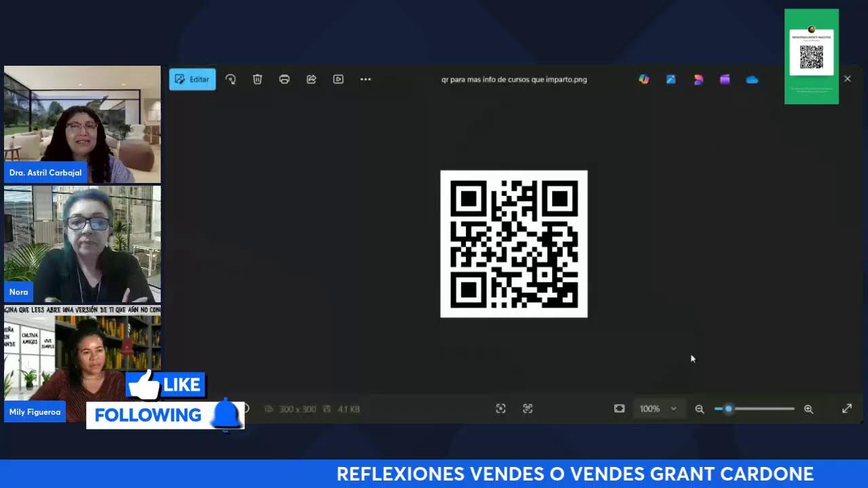Open the three-dot more options menu

point(366,79)
